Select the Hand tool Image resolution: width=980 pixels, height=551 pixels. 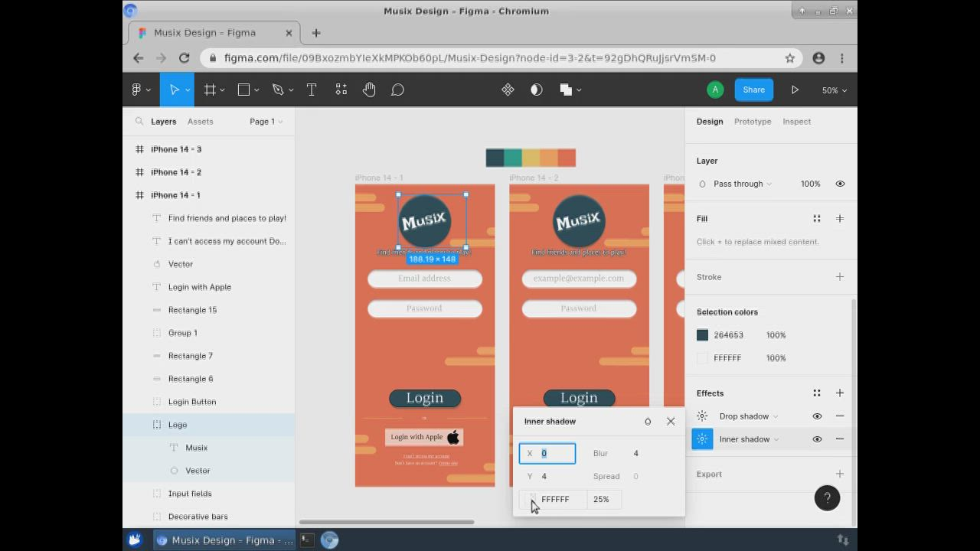[x=369, y=90]
